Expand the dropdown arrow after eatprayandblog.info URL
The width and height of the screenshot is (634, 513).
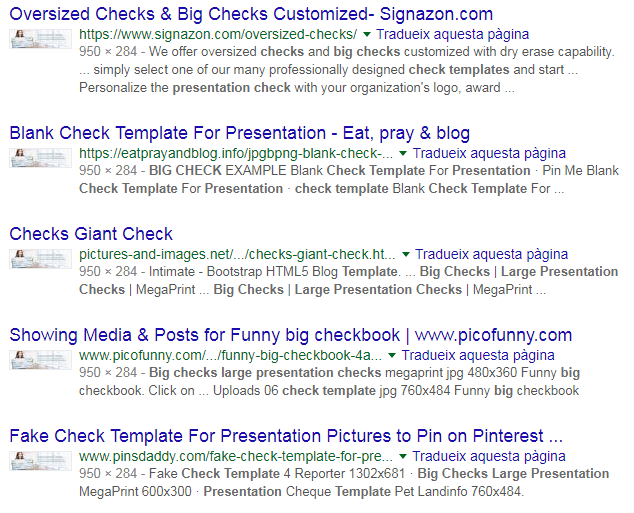[x=403, y=154]
